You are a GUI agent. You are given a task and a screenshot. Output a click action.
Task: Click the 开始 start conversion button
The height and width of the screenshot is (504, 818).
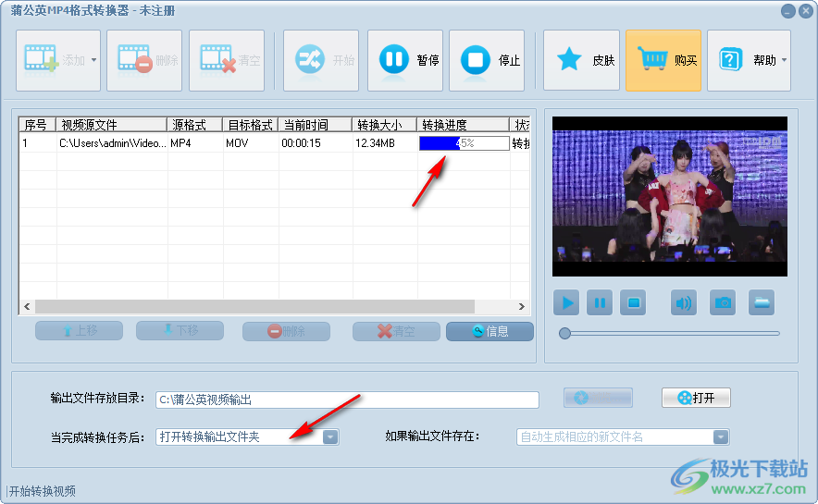321,60
